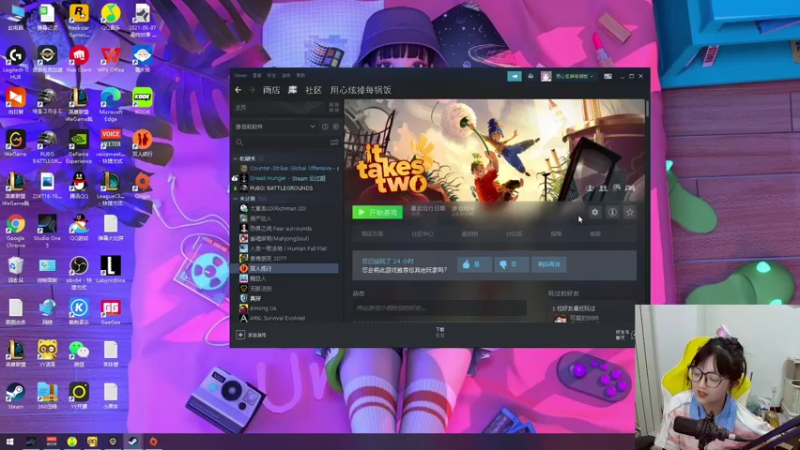Click the Steam icon in the taskbar

pyautogui.click(x=133, y=442)
